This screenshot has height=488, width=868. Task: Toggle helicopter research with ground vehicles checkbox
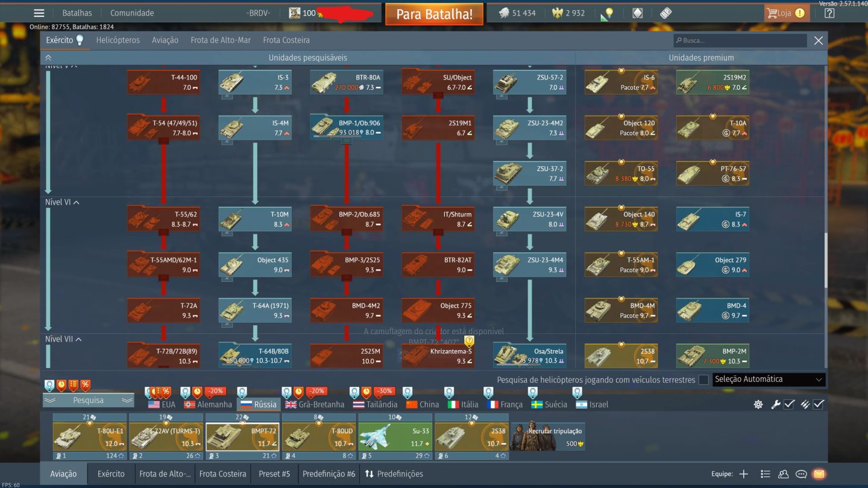click(x=703, y=380)
